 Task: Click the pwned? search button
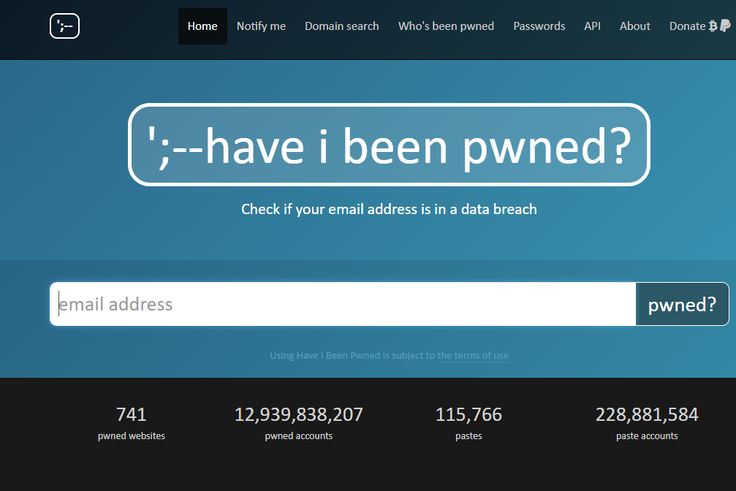[x=682, y=304]
